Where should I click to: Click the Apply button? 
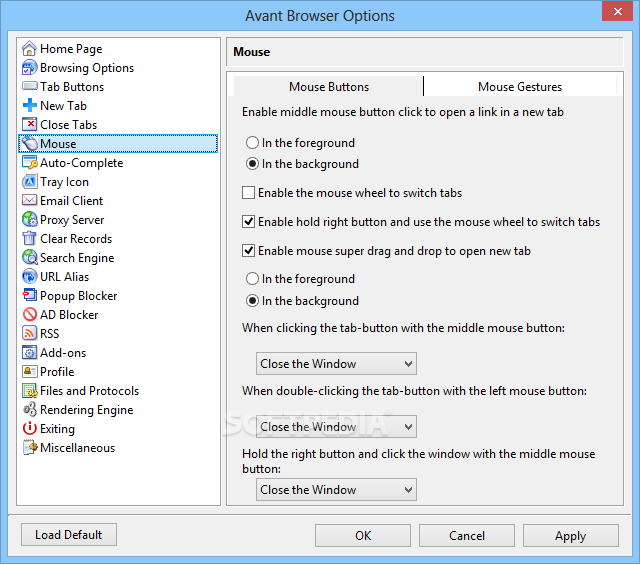point(571,535)
